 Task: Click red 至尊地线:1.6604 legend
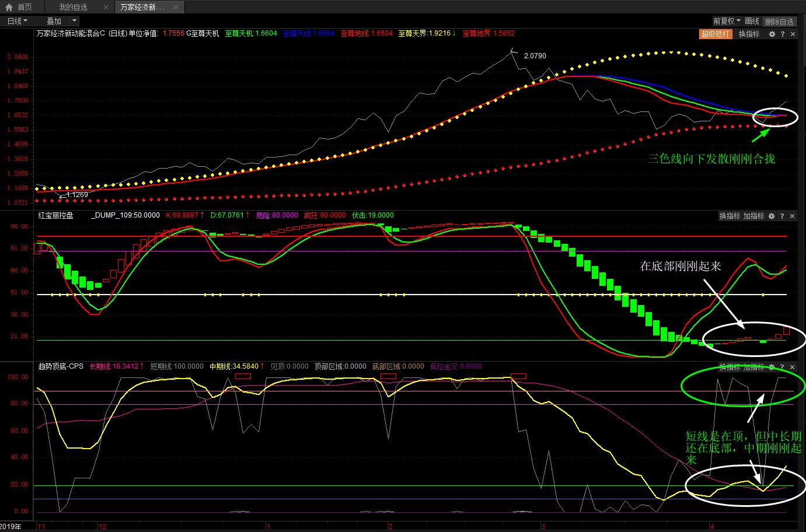tap(367, 34)
